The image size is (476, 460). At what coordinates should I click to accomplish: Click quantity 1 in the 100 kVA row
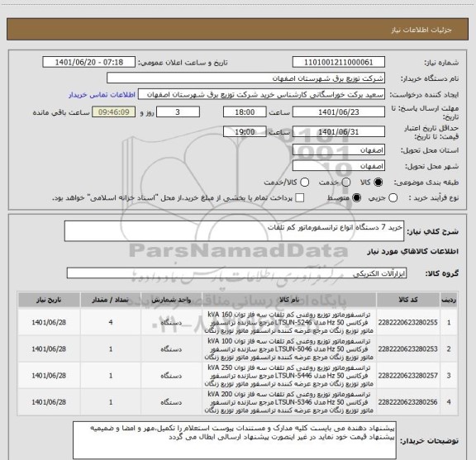click(x=111, y=349)
